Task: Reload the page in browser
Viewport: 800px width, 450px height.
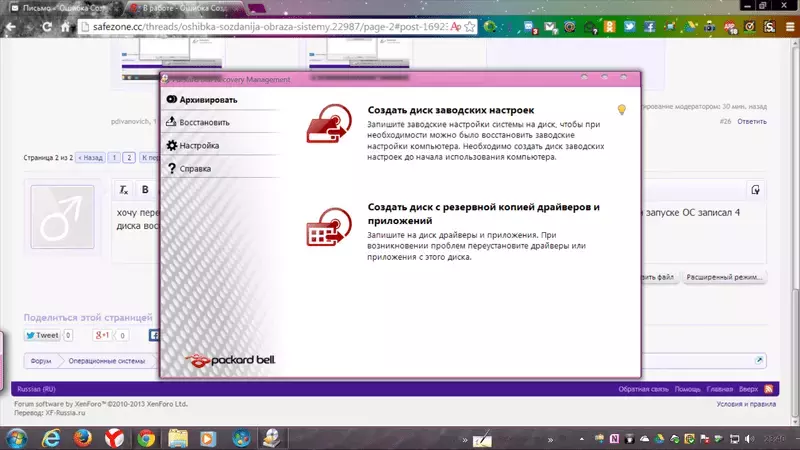Action: point(46,27)
